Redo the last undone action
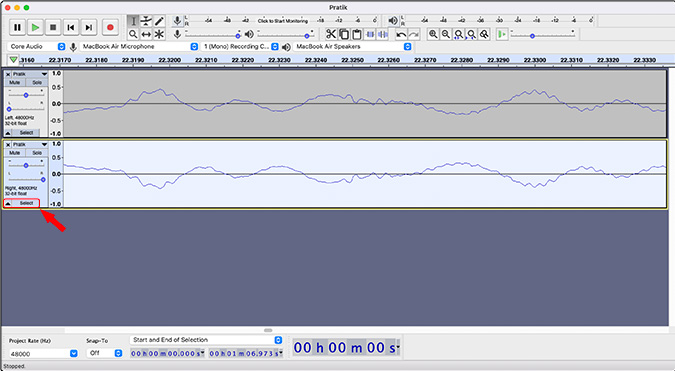Screen dimensions: 675x371 click(414, 34)
